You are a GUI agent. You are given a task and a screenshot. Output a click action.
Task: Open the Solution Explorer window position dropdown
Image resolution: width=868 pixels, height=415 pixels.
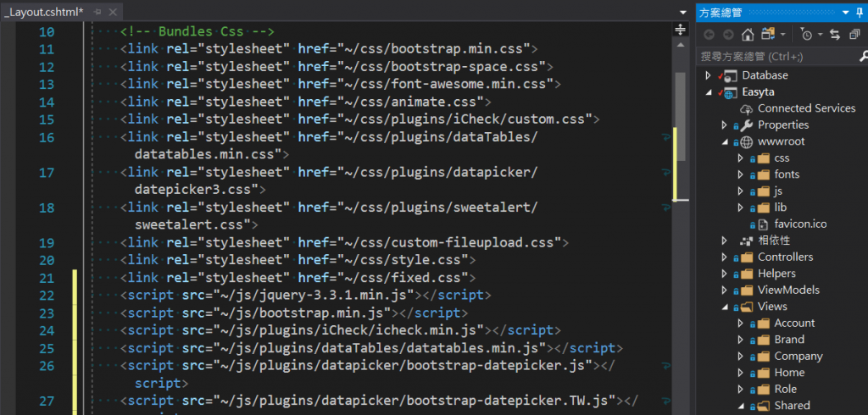(x=847, y=12)
